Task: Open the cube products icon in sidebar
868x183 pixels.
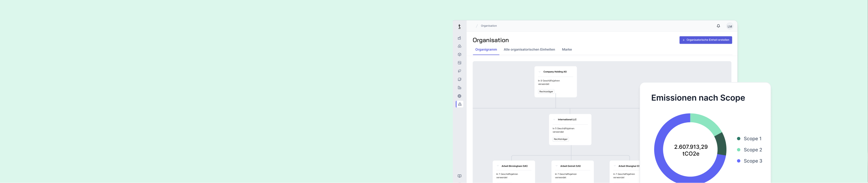Action: point(459,54)
